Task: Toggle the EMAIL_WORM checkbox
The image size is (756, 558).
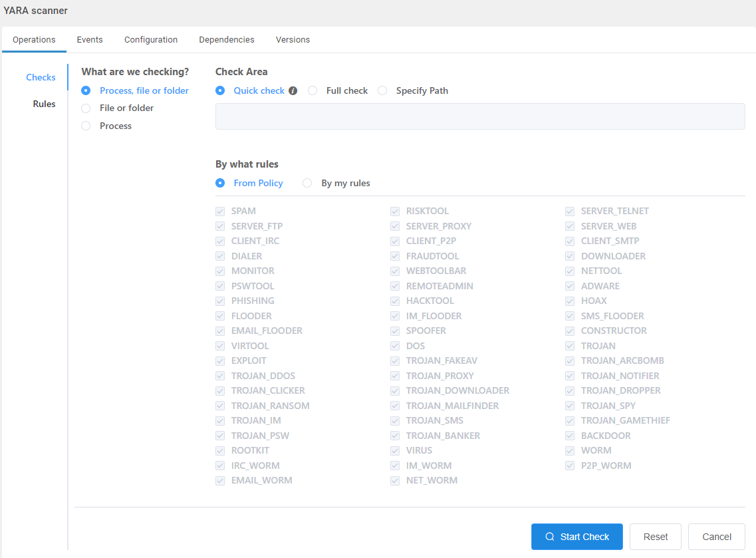Action: [220, 480]
